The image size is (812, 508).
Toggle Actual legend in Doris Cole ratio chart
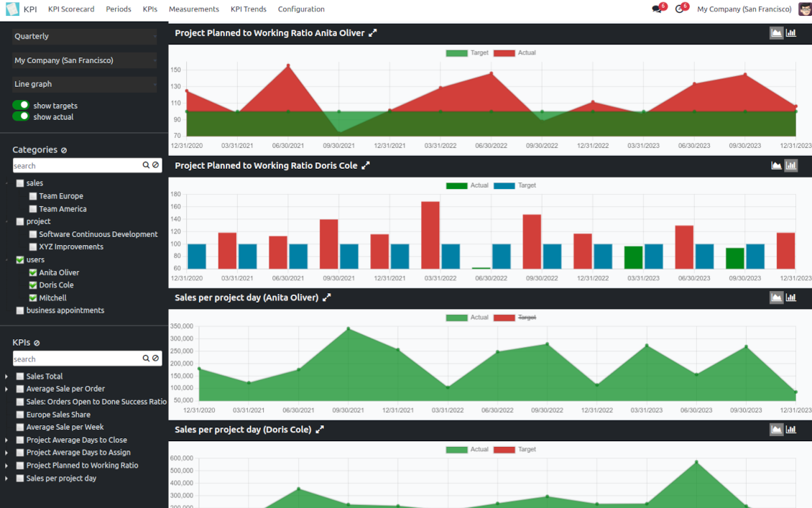[467, 185]
